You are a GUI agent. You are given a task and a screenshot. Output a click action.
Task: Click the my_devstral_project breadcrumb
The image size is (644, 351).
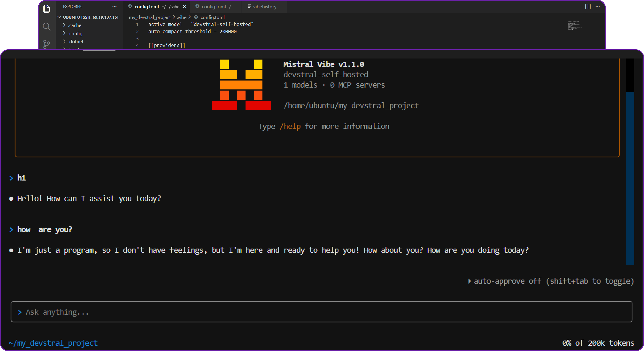[x=149, y=17]
